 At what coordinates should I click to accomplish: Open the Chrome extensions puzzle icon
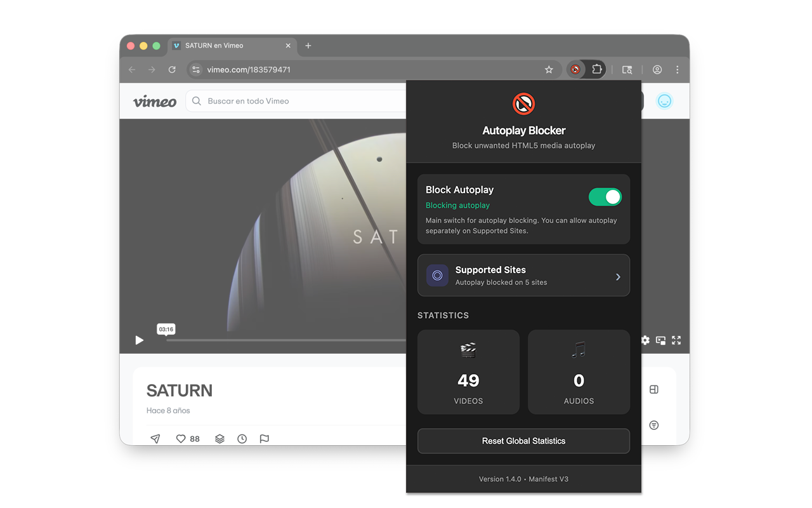click(x=597, y=70)
